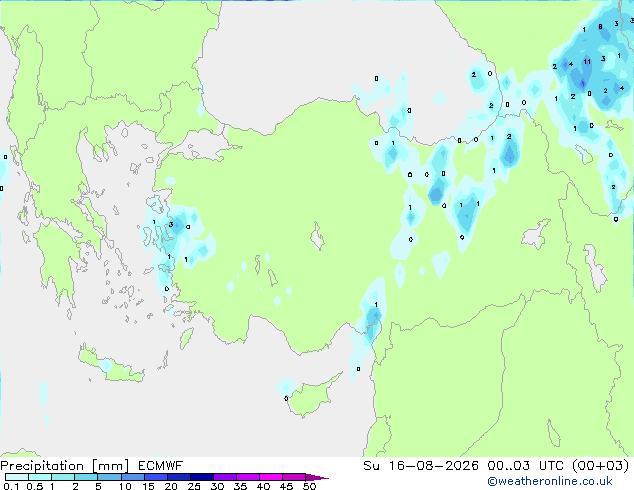The height and width of the screenshot is (490, 634).
Task: Click the 0.5–1 mm legend color swatch
Action: tap(40, 477)
